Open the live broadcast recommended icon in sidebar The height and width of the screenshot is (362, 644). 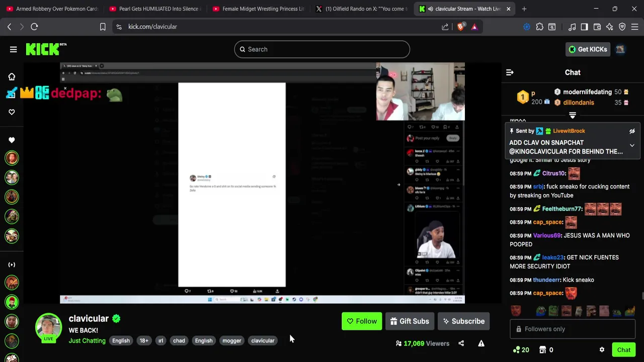pyautogui.click(x=12, y=264)
